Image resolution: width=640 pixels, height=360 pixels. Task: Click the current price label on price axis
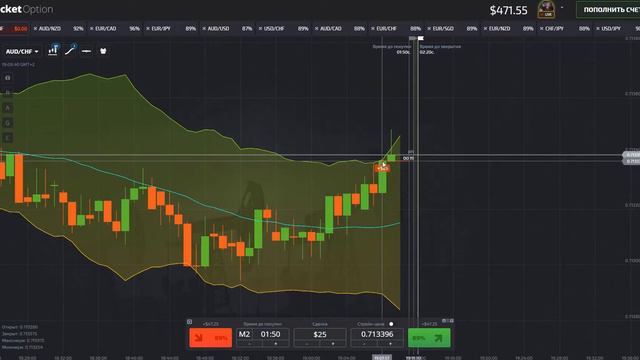[631, 155]
